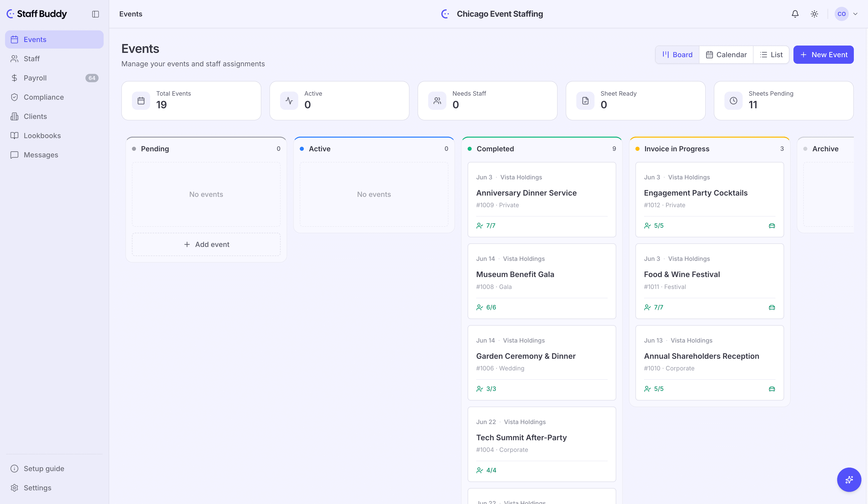This screenshot has width=868, height=504.
Task: Switch to Calendar view
Action: [x=726, y=54]
